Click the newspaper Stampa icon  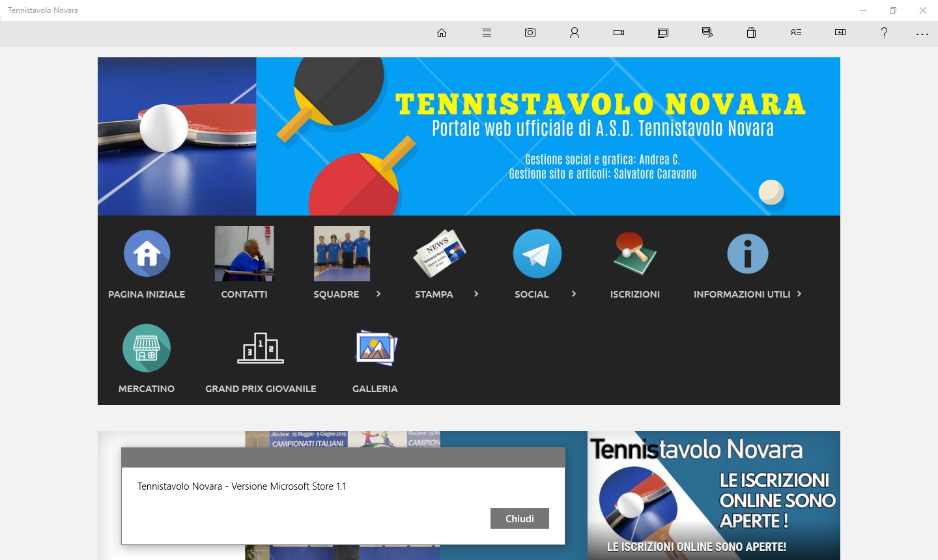440,253
